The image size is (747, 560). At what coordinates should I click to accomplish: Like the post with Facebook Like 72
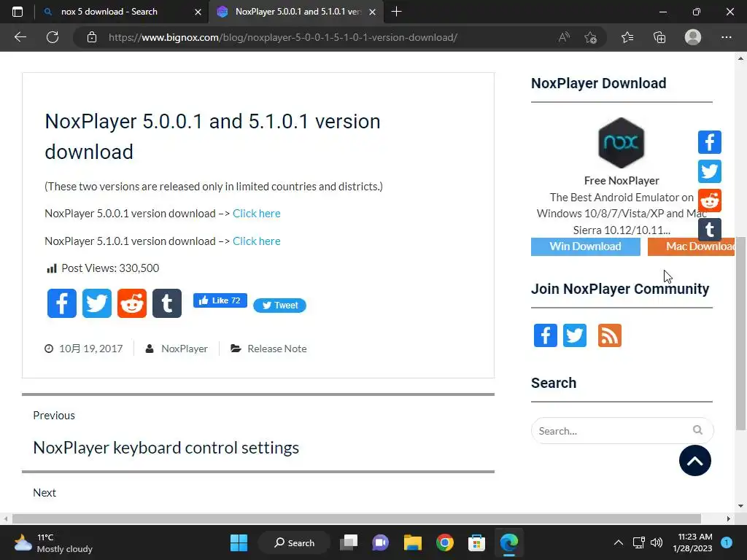tap(220, 300)
